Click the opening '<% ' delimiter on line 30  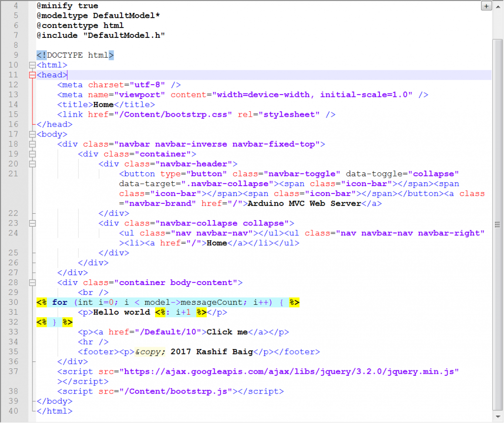point(42,303)
